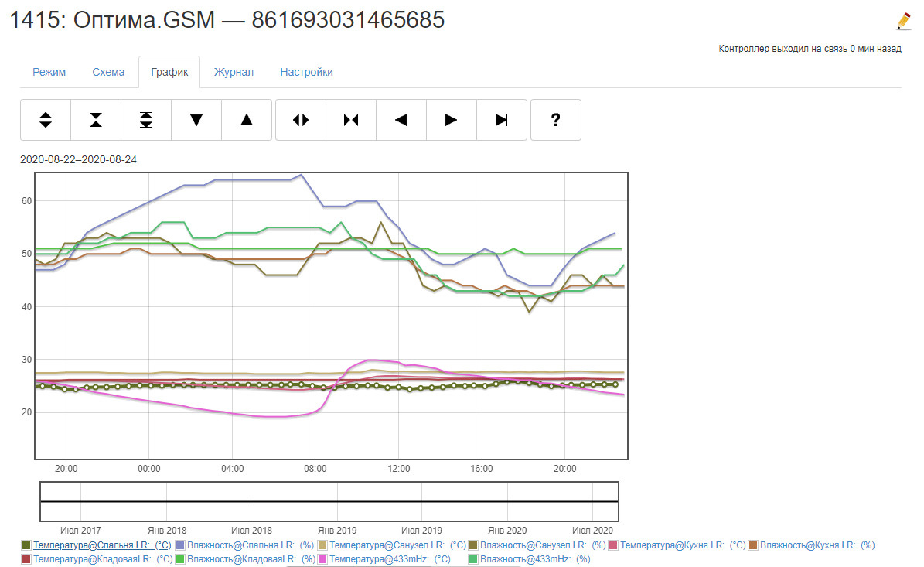Expand the time range horizontally
Image resolution: width=924 pixels, height=567 pixels.
coord(301,120)
